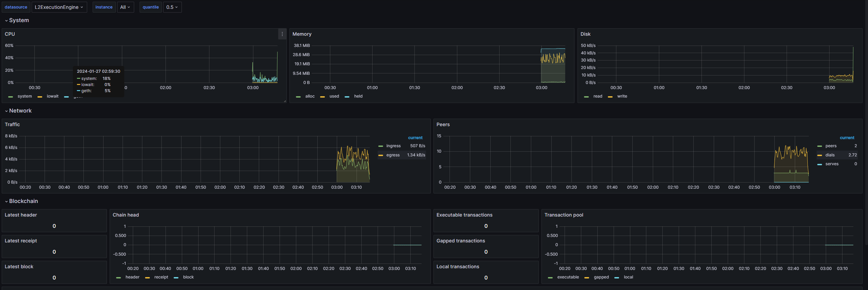This screenshot has height=290, width=868.
Task: Sort Peers legend by the current column
Action: [847, 138]
